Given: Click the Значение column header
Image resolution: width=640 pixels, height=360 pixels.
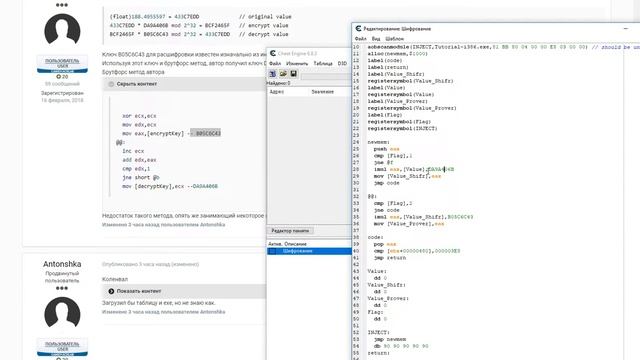Looking at the screenshot, I should [322, 92].
